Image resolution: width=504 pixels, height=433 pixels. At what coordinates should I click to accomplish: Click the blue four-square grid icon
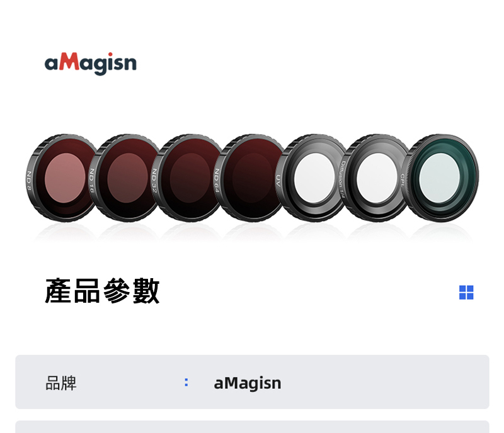pos(466,292)
